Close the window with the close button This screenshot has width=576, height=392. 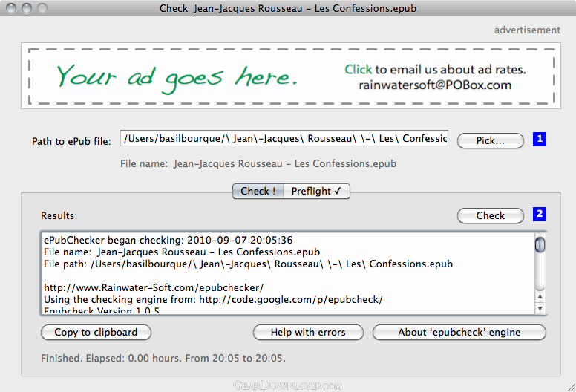point(11,7)
